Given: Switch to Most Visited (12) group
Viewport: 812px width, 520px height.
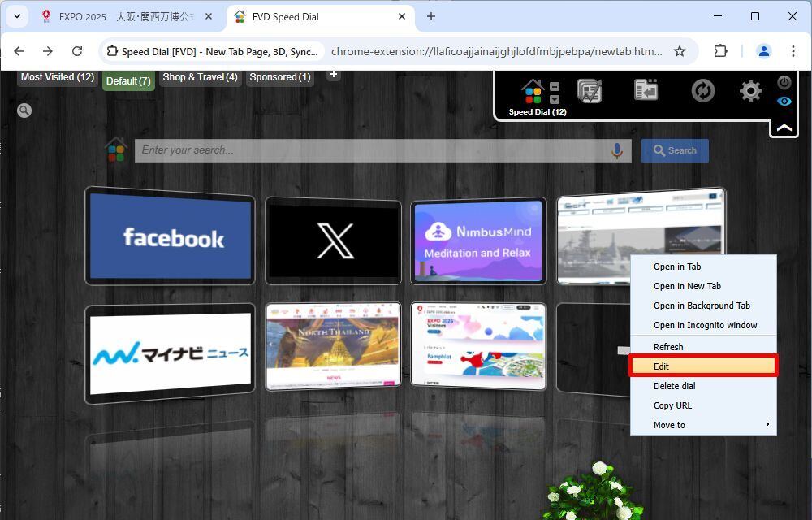Looking at the screenshot, I should [x=58, y=77].
